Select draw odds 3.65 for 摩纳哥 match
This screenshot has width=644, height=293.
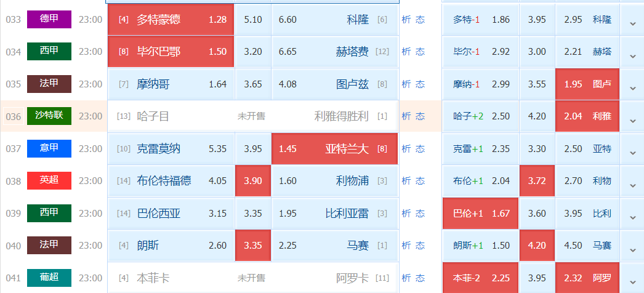coord(253,84)
